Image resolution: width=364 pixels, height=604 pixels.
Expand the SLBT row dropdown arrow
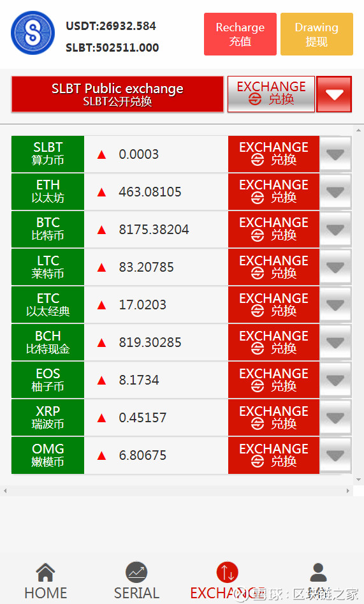pyautogui.click(x=335, y=154)
